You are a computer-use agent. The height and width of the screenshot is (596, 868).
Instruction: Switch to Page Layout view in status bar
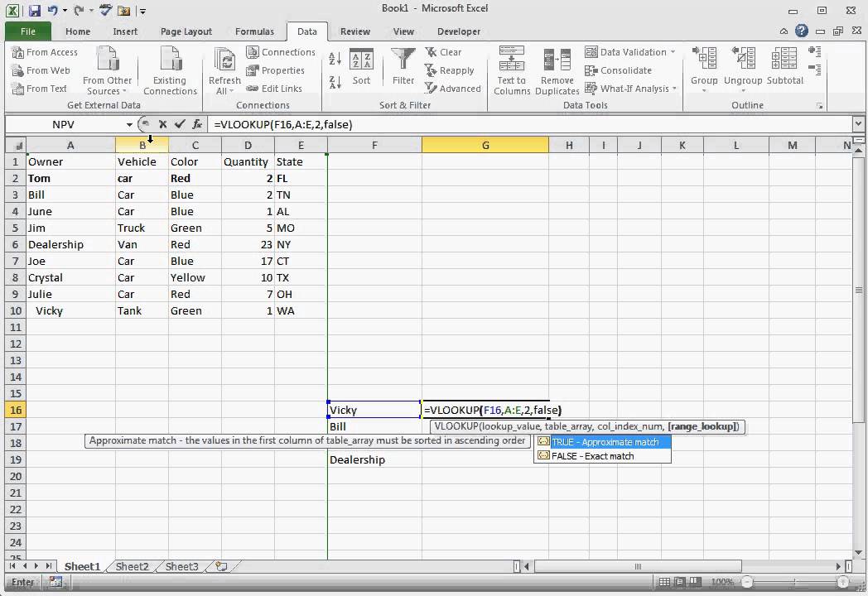click(680, 582)
